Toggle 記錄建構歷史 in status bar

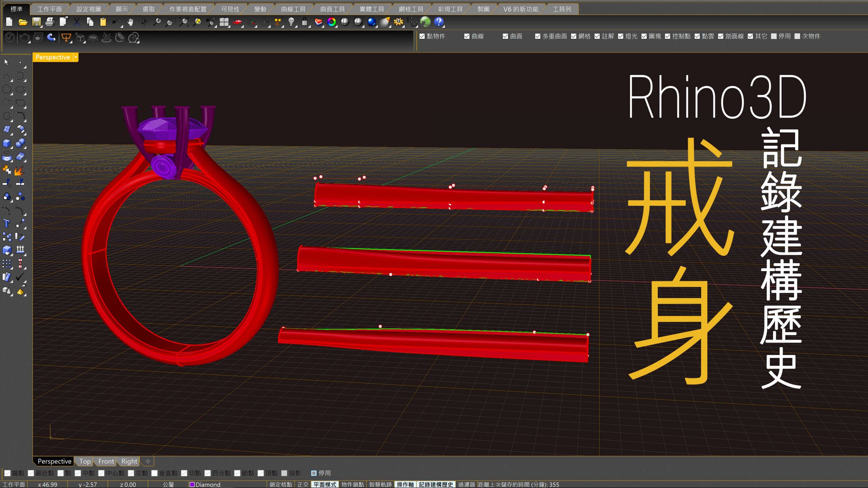coord(436,485)
